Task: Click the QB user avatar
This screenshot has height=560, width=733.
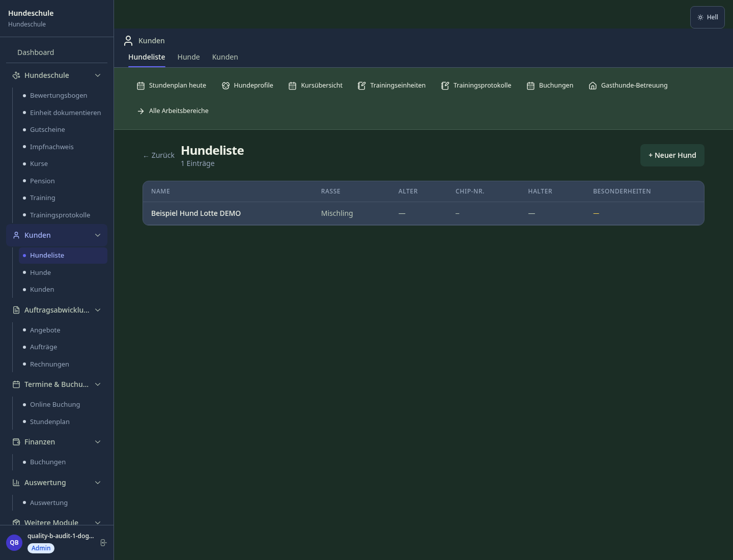Action: pos(14,543)
